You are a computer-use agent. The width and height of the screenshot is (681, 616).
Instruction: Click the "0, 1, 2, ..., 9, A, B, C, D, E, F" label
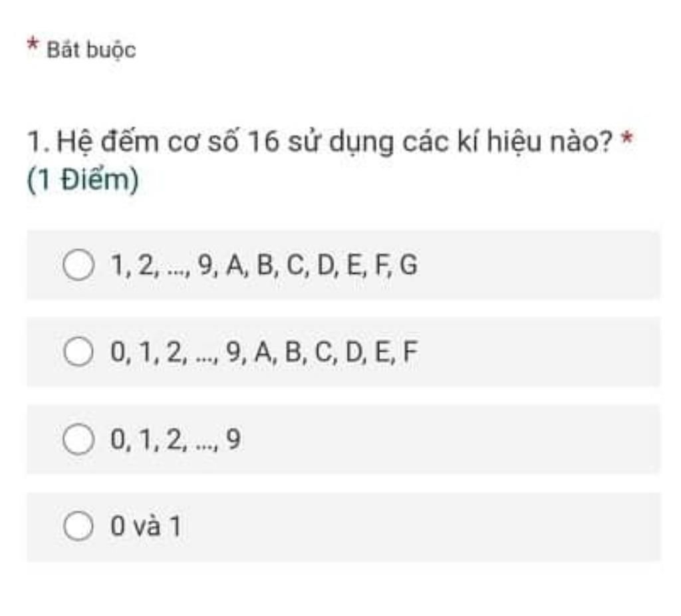pos(264,351)
